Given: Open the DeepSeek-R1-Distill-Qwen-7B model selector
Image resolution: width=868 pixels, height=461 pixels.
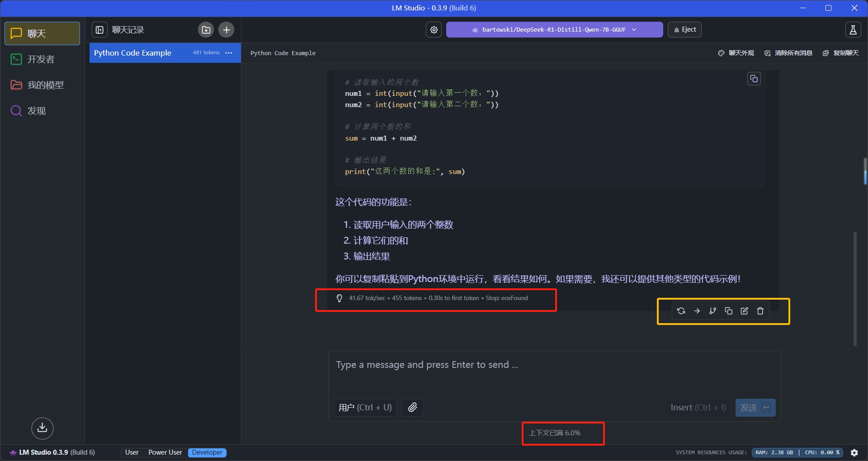Looking at the screenshot, I should pos(554,30).
